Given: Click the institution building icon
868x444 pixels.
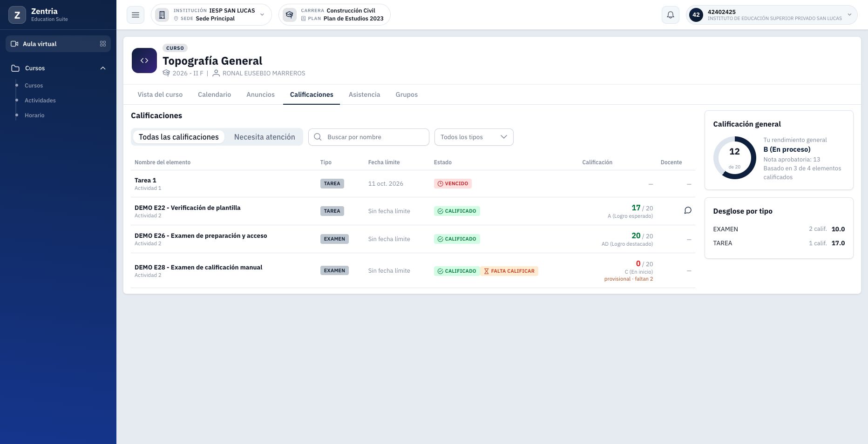Looking at the screenshot, I should [x=162, y=15].
